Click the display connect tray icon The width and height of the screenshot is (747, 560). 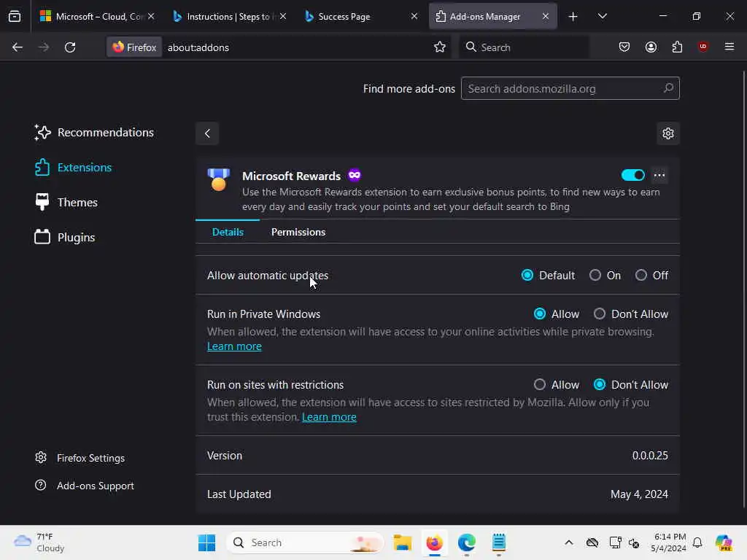coord(615,542)
